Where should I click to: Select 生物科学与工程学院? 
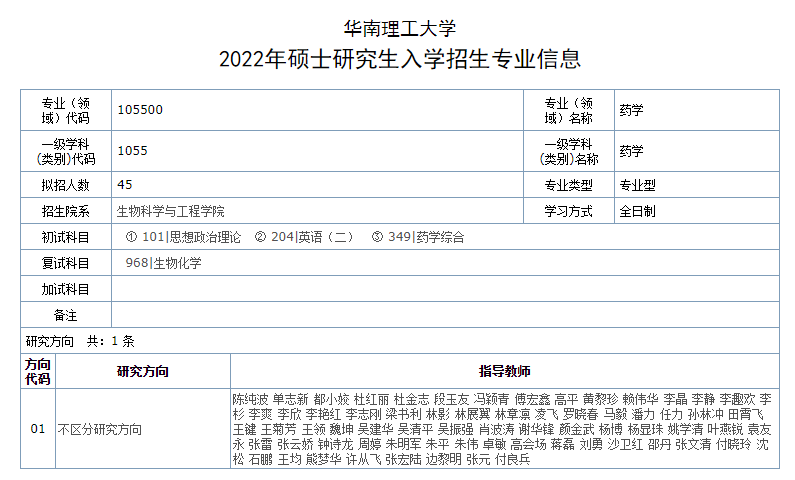[170, 211]
